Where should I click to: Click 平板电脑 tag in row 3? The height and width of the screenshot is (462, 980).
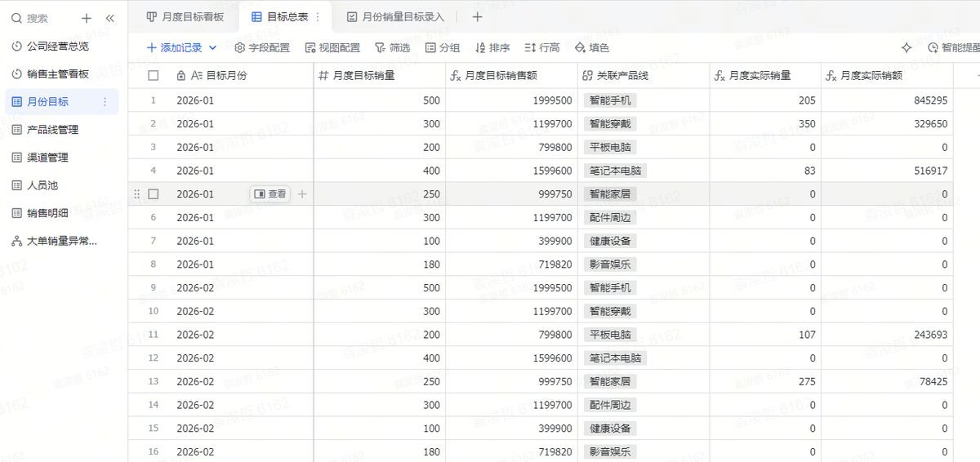point(610,148)
